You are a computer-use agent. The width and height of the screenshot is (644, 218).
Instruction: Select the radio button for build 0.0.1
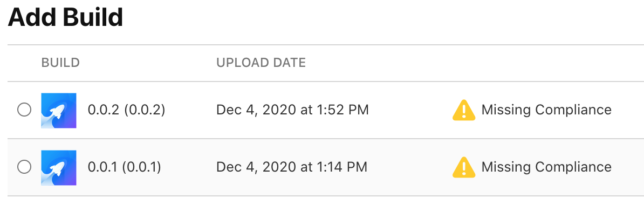pos(24,167)
